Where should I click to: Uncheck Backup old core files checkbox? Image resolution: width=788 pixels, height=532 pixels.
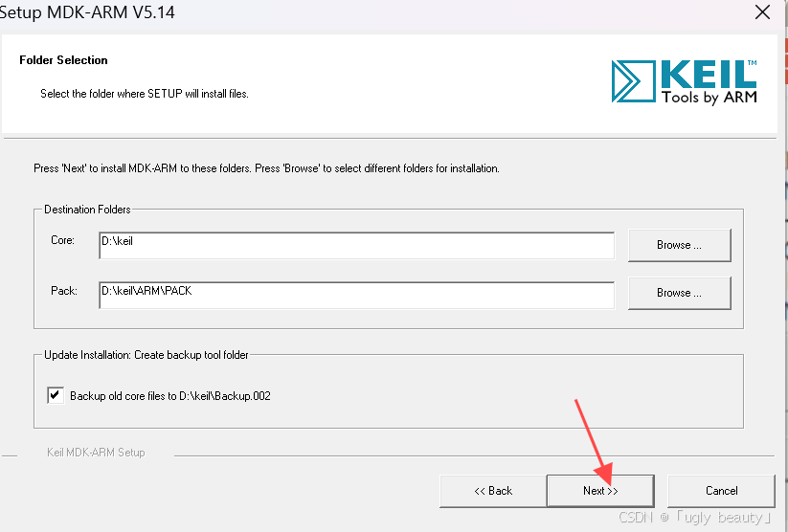[56, 395]
